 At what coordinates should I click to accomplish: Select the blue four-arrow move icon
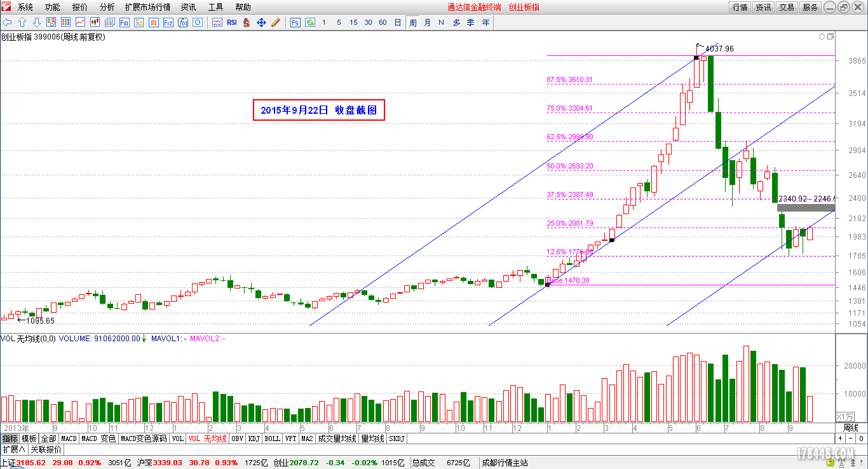click(261, 22)
